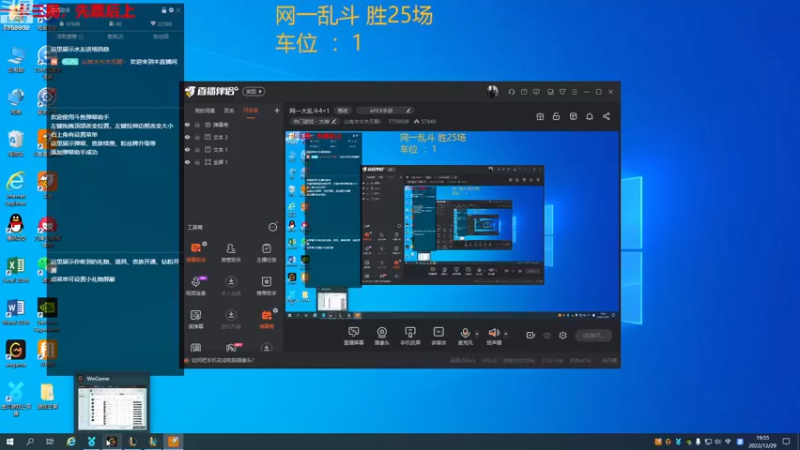The width and height of the screenshot is (800, 450).
Task: Open the 视频连麦 tool
Action: point(196,285)
